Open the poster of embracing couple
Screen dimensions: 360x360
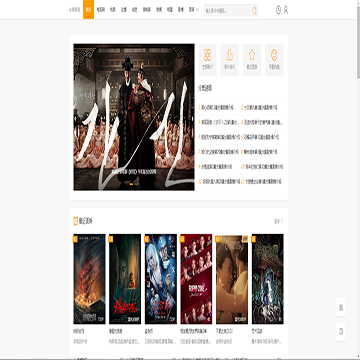(x=232, y=279)
